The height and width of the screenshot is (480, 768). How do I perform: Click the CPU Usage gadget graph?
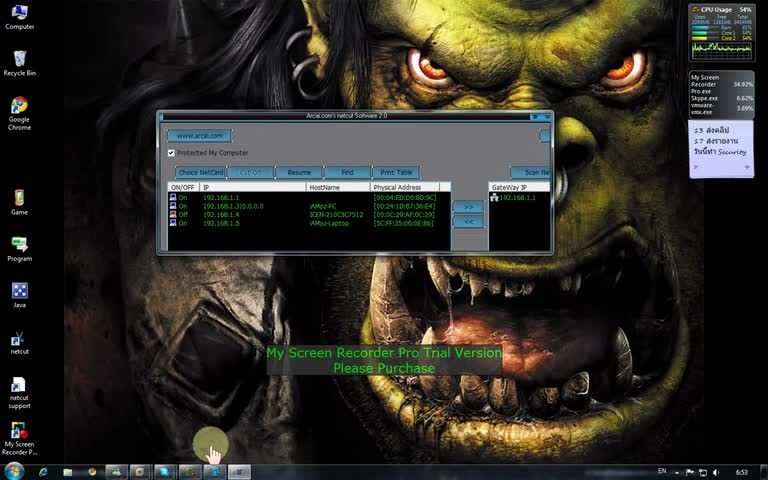[721, 50]
